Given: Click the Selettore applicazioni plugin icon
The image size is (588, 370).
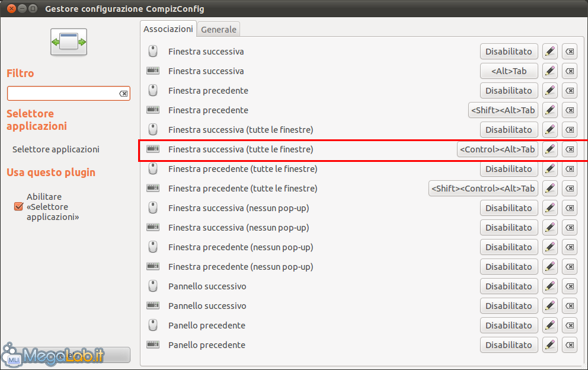Looking at the screenshot, I should click(69, 42).
